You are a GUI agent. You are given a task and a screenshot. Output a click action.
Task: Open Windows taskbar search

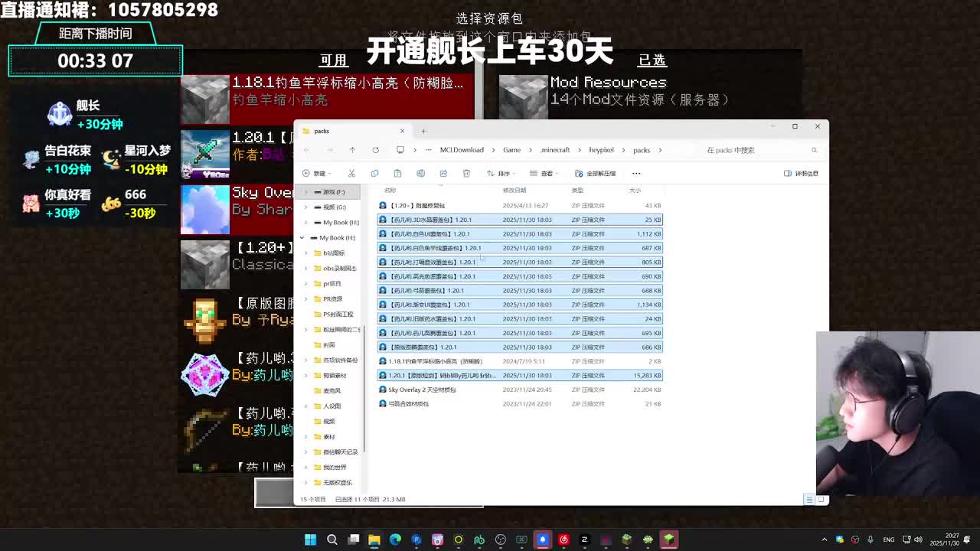332,540
